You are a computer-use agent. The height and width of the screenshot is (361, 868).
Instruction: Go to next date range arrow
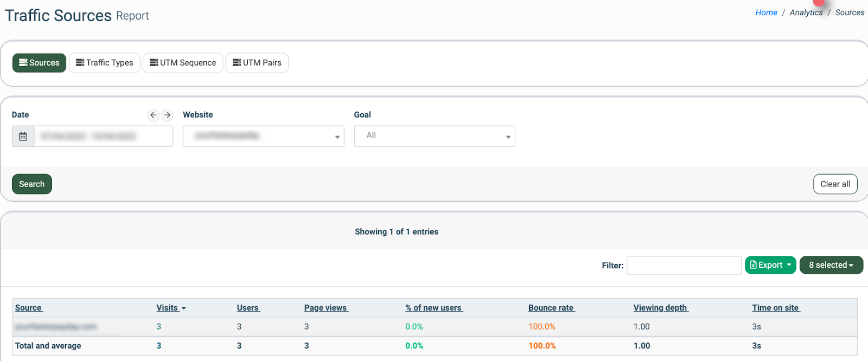(167, 115)
